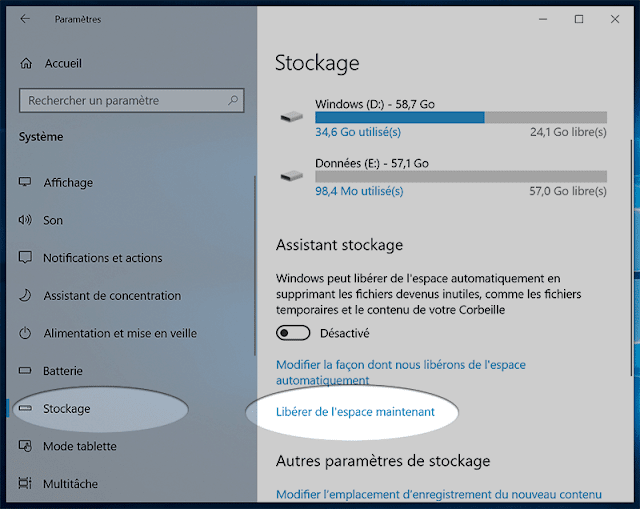This screenshot has height=509, width=640.
Task: Click the right pane vertical scrollbar
Action: pyautogui.click(x=631, y=258)
